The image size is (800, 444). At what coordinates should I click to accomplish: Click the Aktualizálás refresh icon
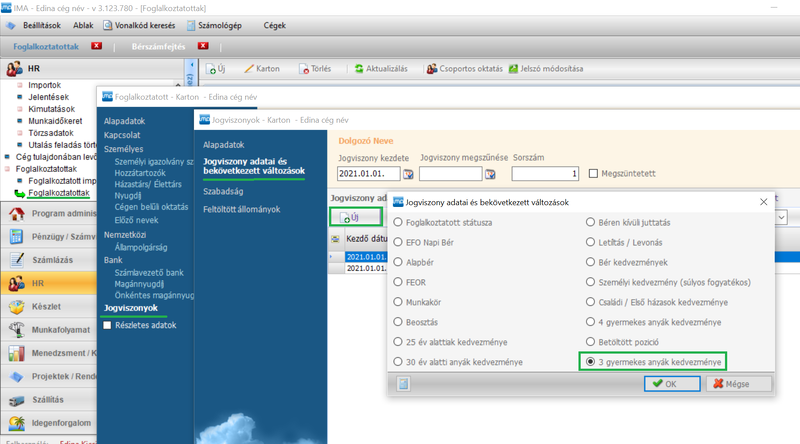click(x=360, y=69)
